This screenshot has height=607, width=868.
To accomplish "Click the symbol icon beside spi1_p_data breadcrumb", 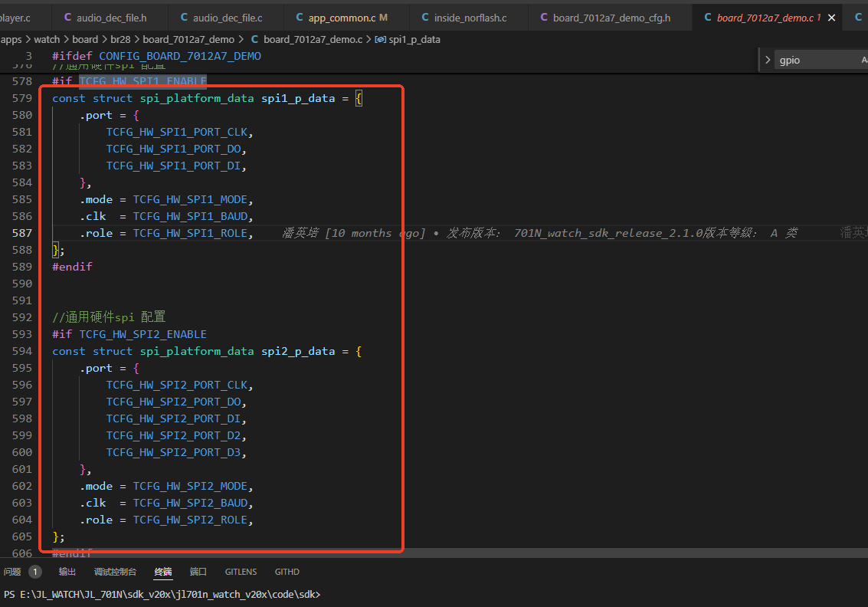I will [380, 39].
